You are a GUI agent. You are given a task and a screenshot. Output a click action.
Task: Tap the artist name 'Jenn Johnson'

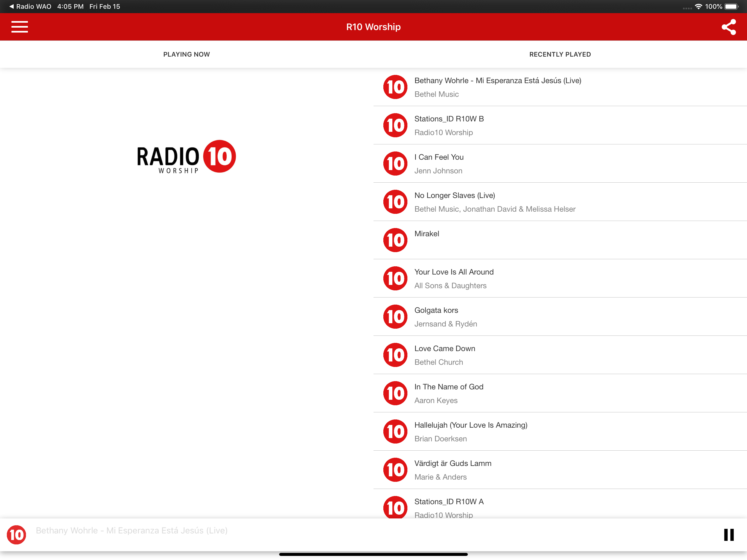click(438, 171)
